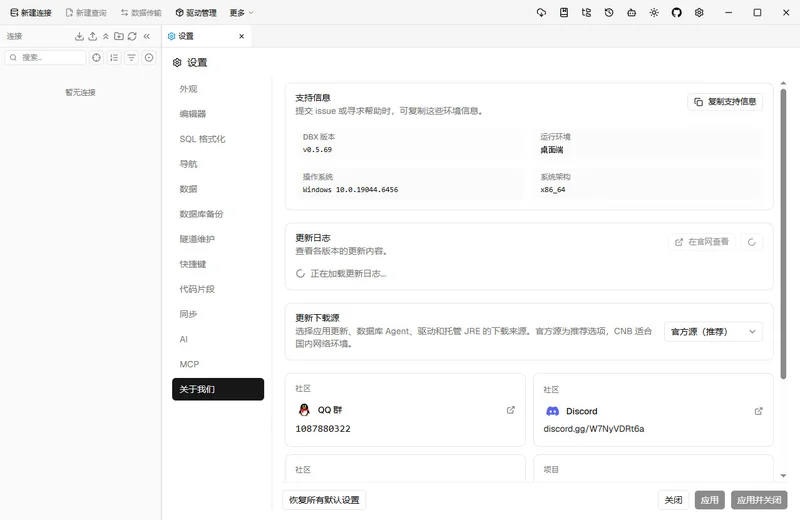
Task: Open the 编辑器 settings section
Action: 218,114
